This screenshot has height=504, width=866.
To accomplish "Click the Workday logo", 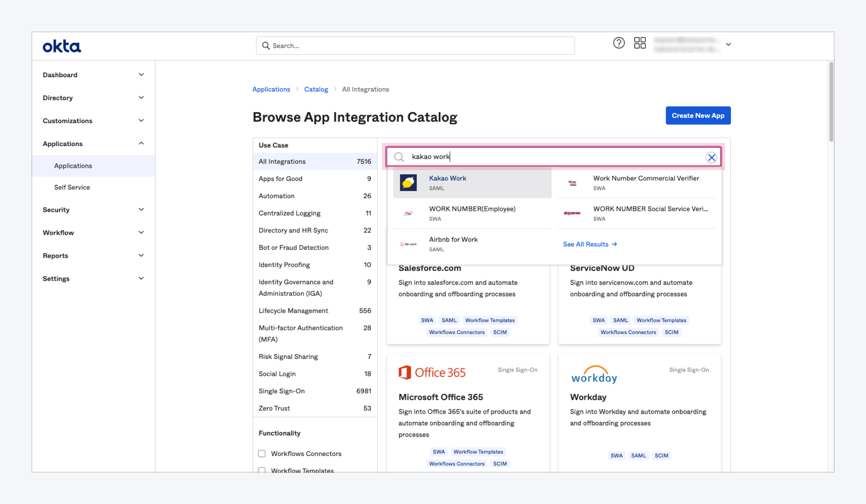I will (x=594, y=375).
